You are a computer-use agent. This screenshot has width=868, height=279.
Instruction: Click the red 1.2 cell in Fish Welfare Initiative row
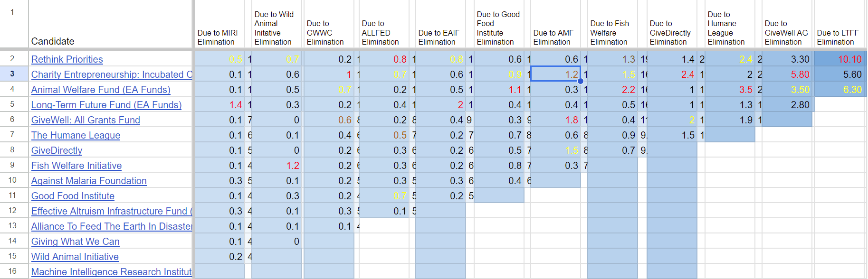click(x=277, y=166)
